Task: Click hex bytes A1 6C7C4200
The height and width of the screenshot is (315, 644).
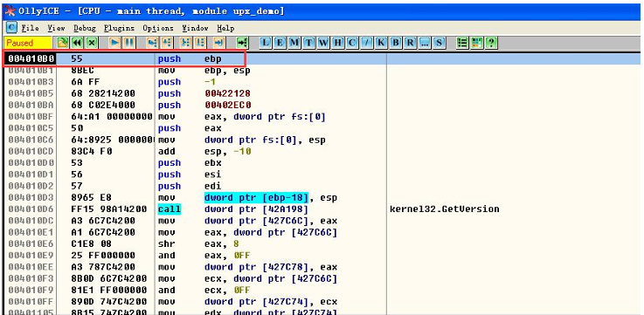Action: tap(104, 232)
